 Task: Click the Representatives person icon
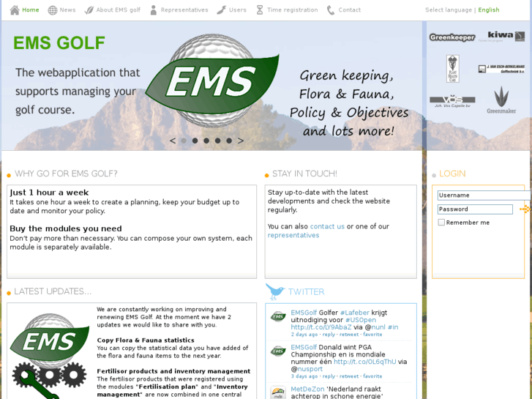(154, 10)
